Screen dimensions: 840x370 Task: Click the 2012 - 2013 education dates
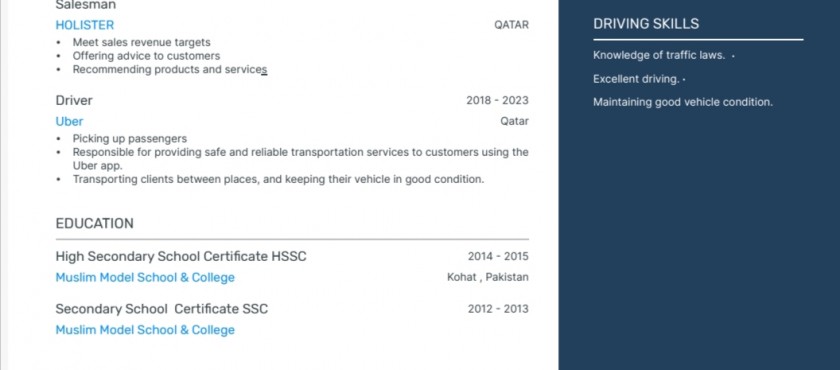(x=498, y=309)
